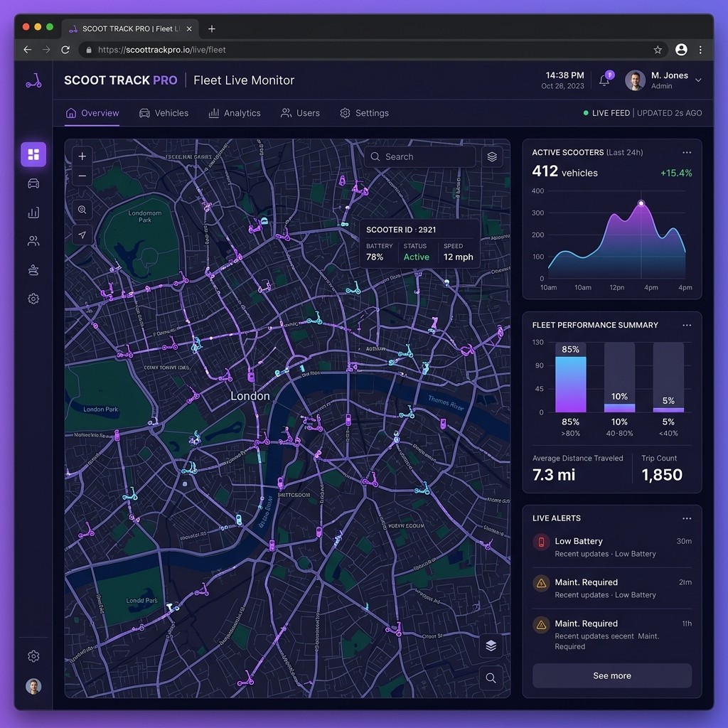Open bottom gear settings icon in sidebar
Viewport: 728px width, 728px height.
coord(33,656)
